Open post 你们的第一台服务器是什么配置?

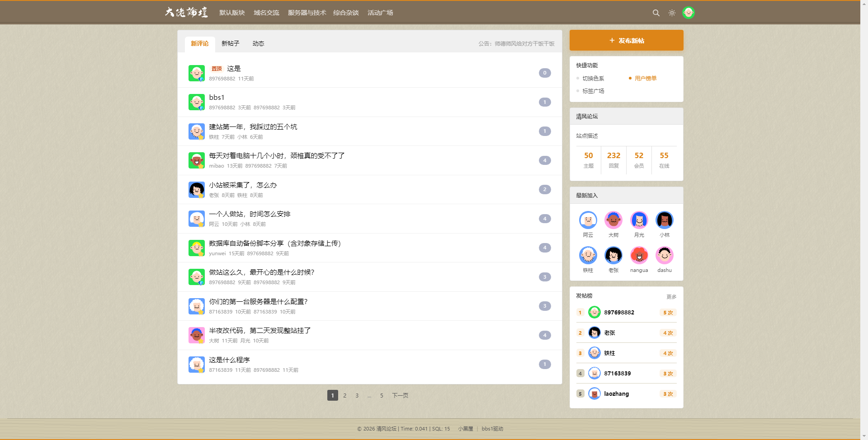pyautogui.click(x=258, y=302)
